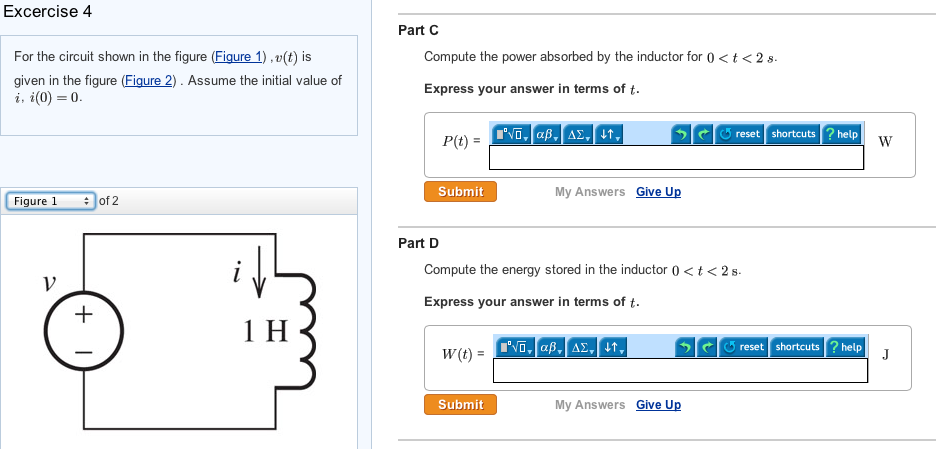Click Give Up link for Part C
The image size is (936, 449).
coord(658,192)
